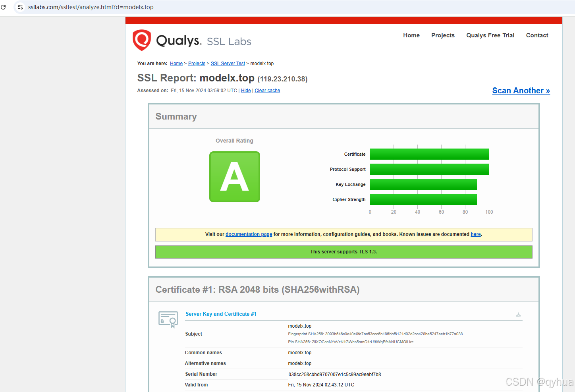Click the certificate badge icon
Image resolution: width=575 pixels, height=392 pixels.
tap(168, 319)
